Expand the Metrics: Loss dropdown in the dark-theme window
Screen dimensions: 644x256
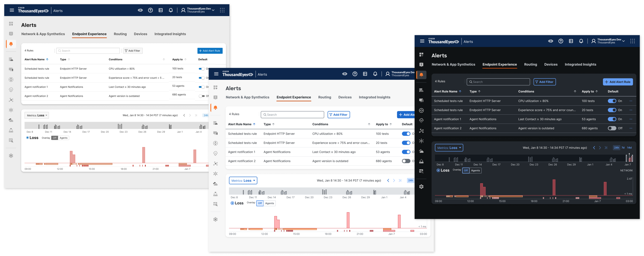coord(449,148)
